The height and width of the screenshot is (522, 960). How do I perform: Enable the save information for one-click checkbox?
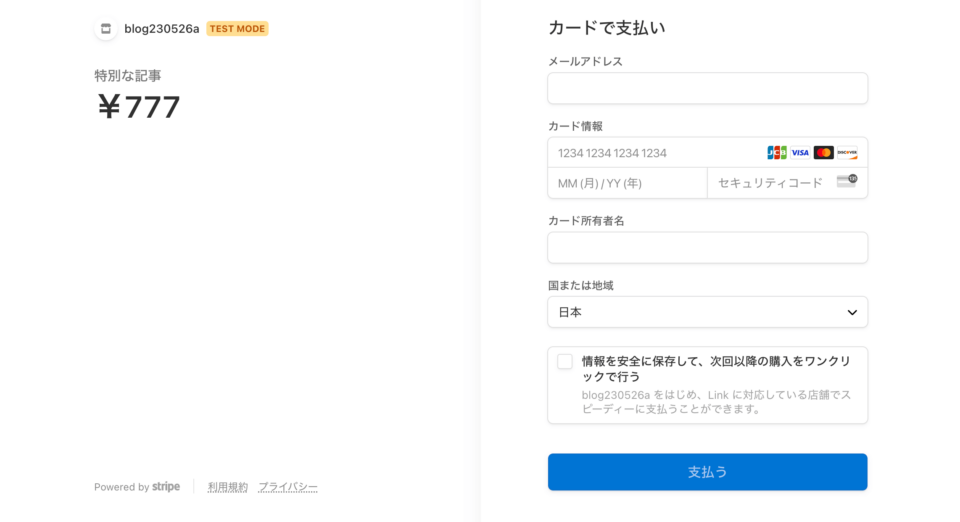coord(565,362)
